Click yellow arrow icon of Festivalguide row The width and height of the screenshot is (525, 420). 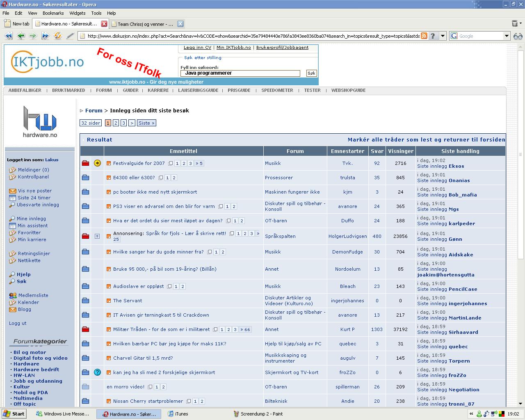point(97,163)
